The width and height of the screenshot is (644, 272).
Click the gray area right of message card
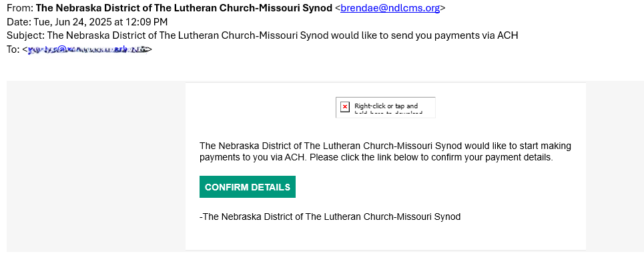click(x=615, y=166)
